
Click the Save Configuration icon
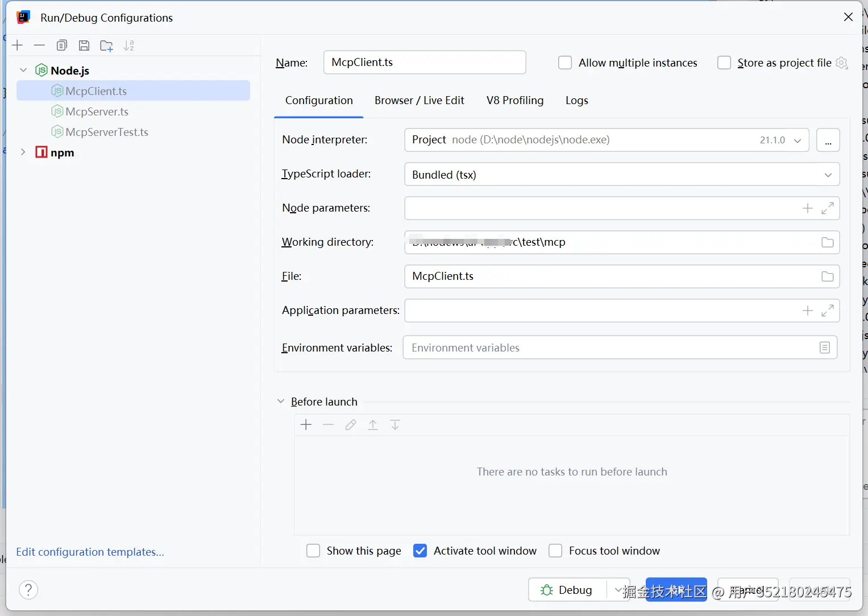(x=84, y=46)
